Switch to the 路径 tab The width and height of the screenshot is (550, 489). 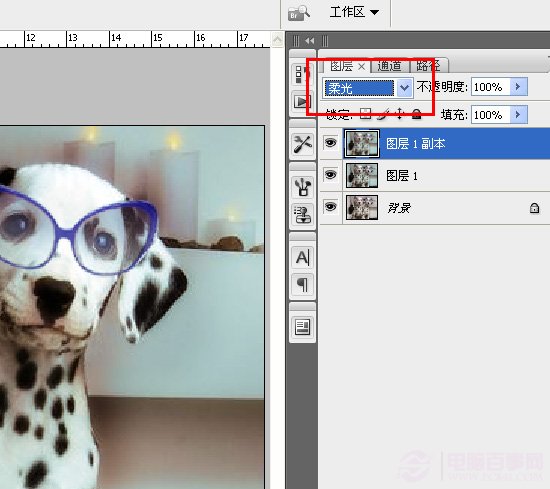coord(428,66)
